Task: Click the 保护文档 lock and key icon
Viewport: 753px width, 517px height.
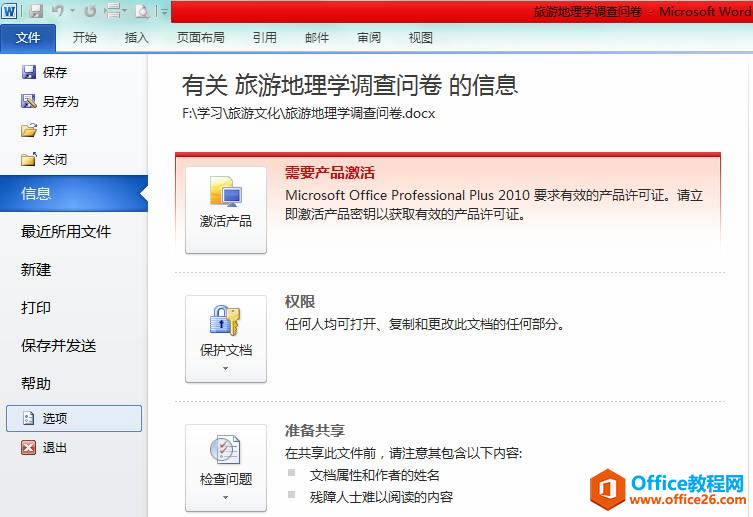Action: (x=225, y=320)
